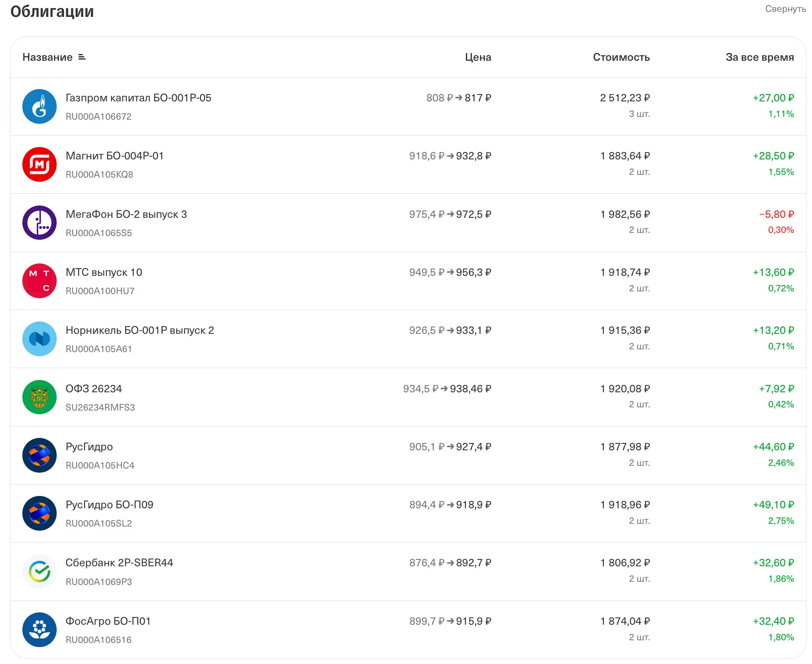
Task: Click the РусГидро БО-П09 logo icon
Action: [x=40, y=513]
